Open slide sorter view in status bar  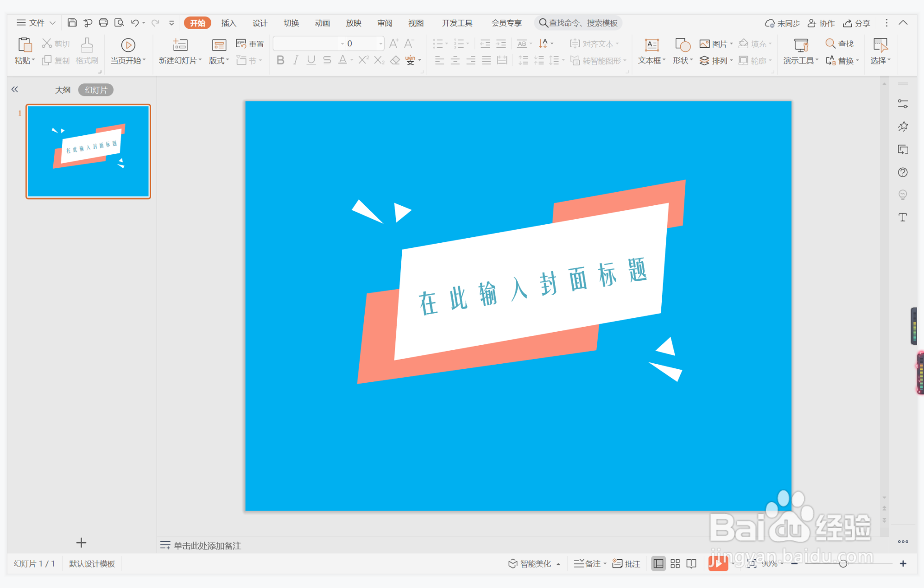coord(675,563)
